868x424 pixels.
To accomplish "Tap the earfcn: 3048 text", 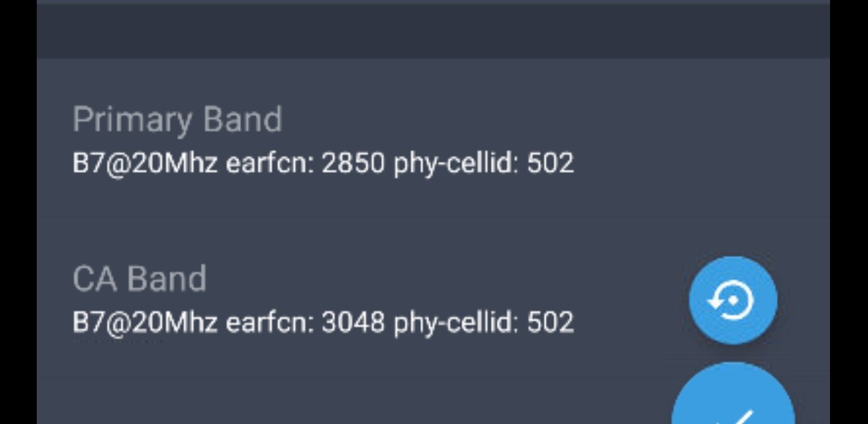I will click(x=304, y=322).
